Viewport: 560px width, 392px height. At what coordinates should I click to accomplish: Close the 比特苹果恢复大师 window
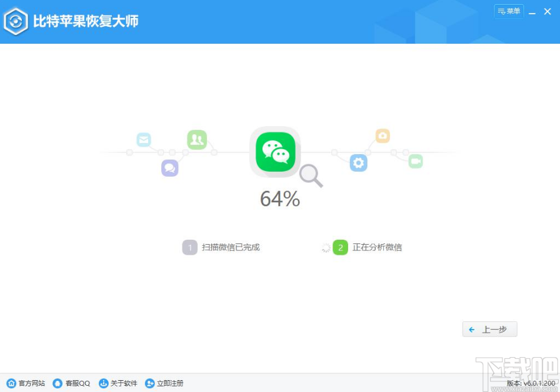(x=547, y=12)
